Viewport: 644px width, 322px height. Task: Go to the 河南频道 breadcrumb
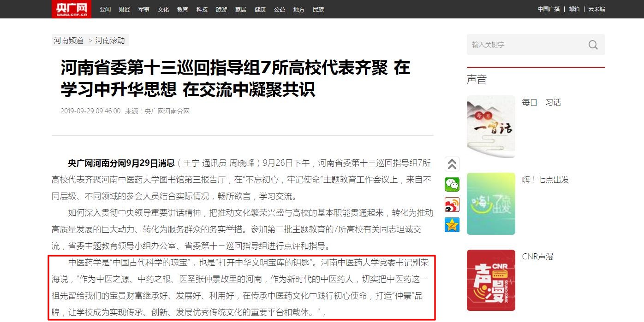pos(69,41)
